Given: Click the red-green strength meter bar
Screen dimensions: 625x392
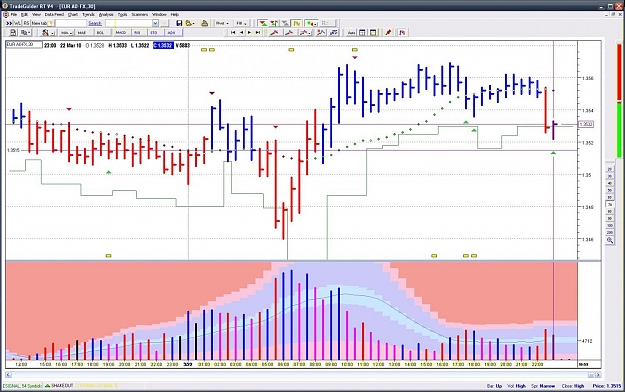Looking at the screenshot, I should click(619, 101).
